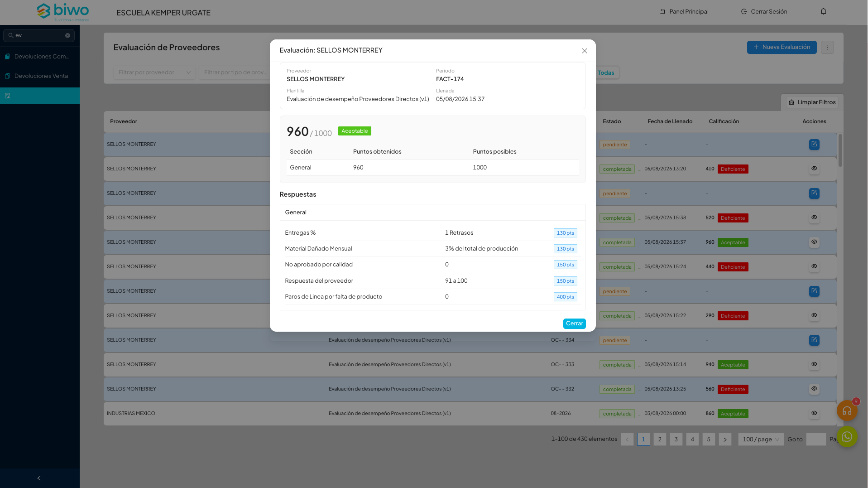Viewport: 868px width, 488px height.
Task: Select page 1 in pagination
Action: click(x=643, y=439)
